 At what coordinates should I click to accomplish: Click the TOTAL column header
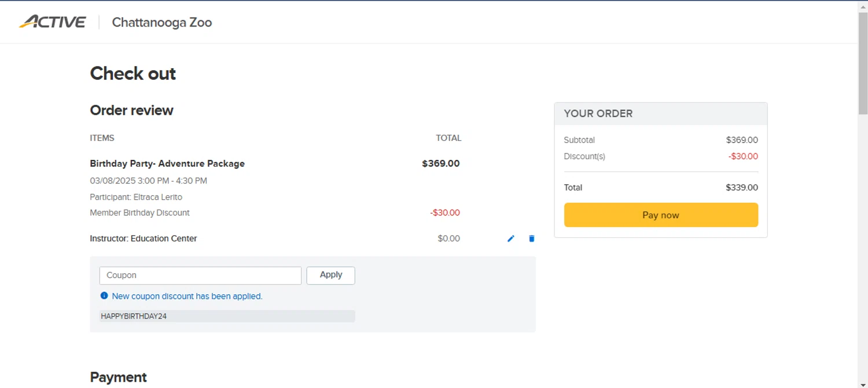448,138
